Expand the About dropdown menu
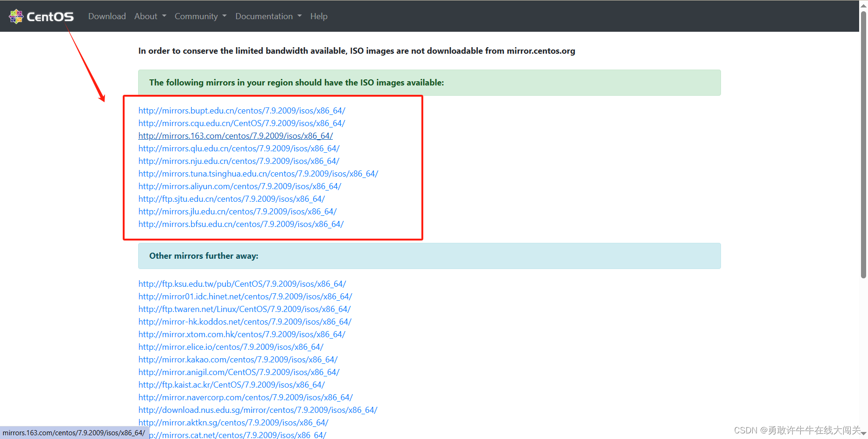This screenshot has width=868, height=439. [x=150, y=16]
